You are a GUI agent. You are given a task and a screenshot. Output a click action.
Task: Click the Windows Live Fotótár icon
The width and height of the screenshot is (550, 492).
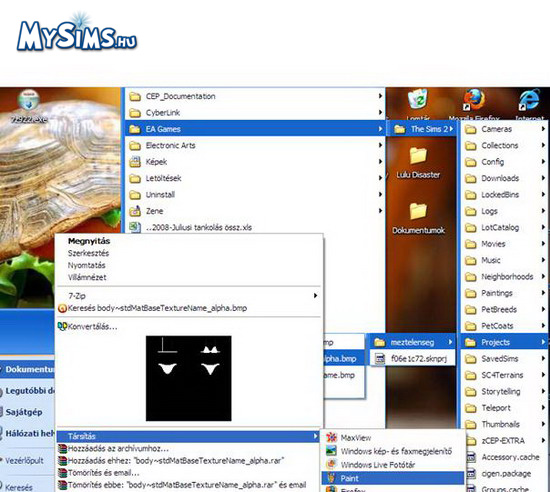[331, 464]
